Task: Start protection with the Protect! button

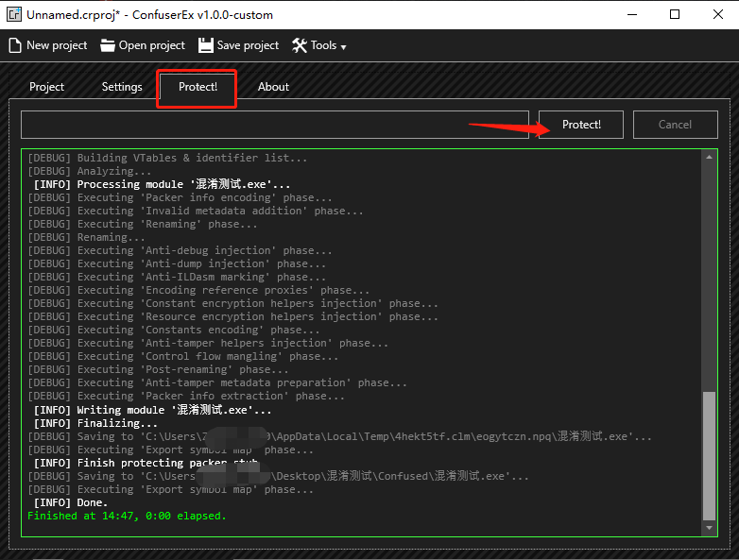Action: click(581, 125)
